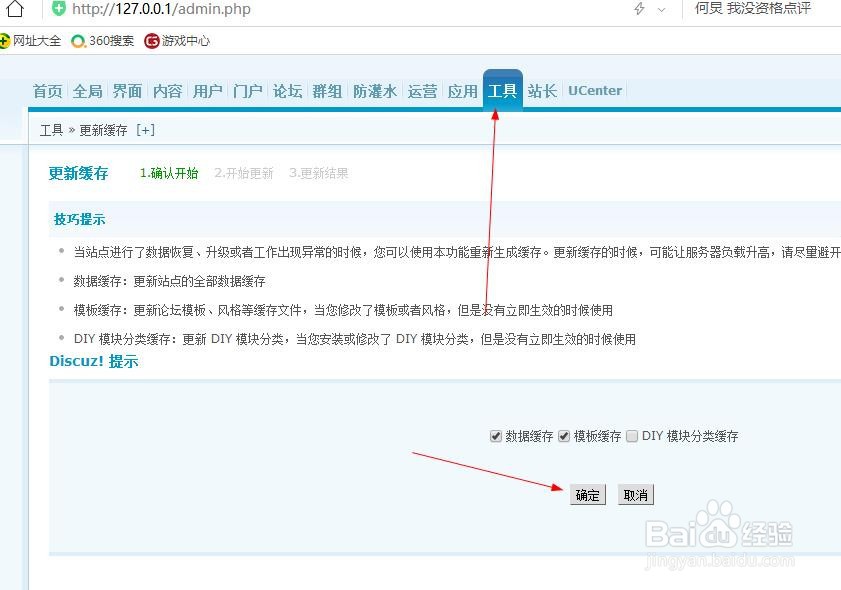Enable the 数据缓存 checkbox
Screen dimensions: 841x590
point(496,436)
